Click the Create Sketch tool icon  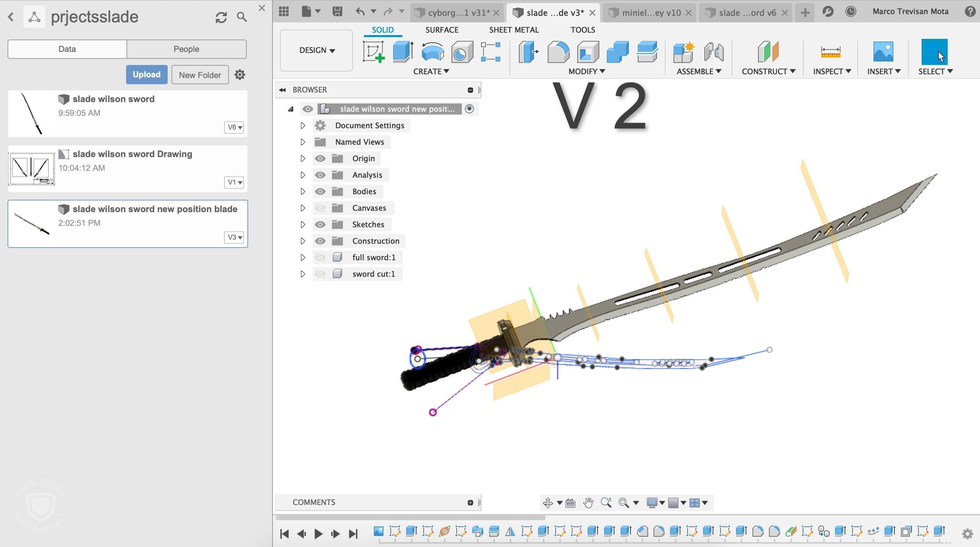point(374,51)
